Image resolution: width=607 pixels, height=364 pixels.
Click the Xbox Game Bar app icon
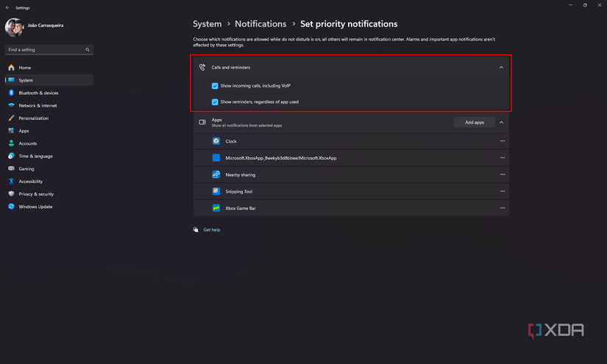[216, 208]
